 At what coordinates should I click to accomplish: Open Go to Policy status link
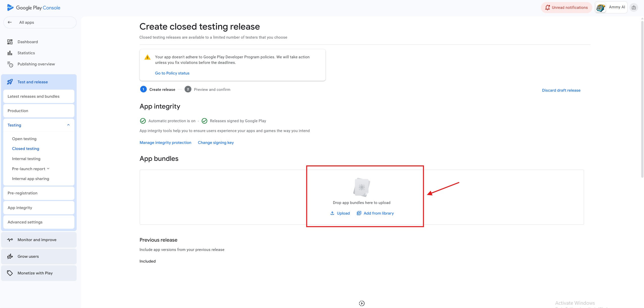172,73
